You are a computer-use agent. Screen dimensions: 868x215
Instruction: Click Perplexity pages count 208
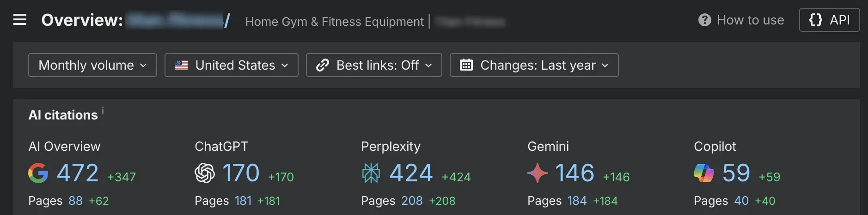click(412, 201)
